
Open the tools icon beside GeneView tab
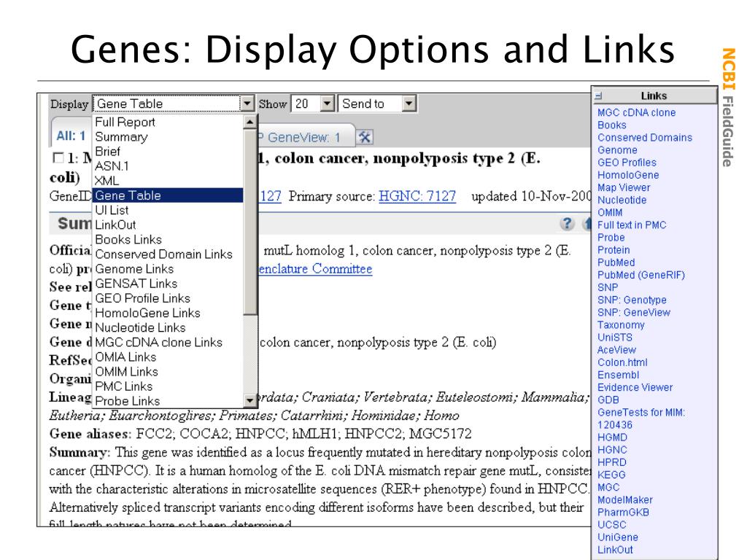tap(365, 137)
